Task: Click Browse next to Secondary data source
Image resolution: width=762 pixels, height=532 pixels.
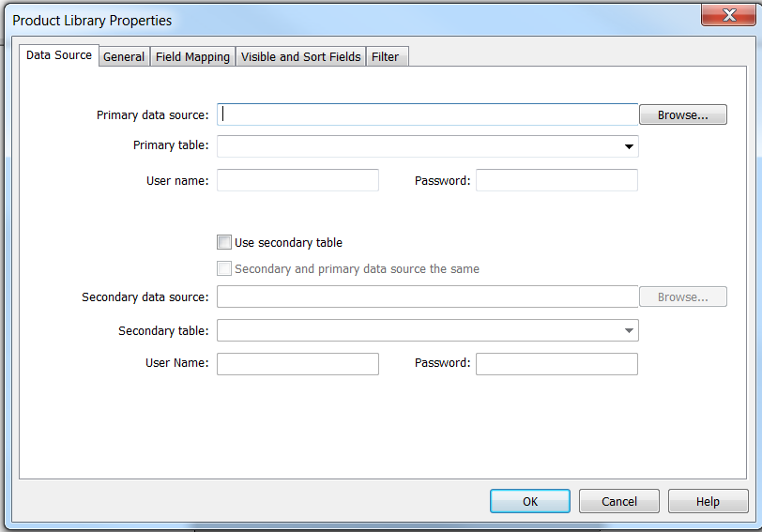Action: point(682,296)
